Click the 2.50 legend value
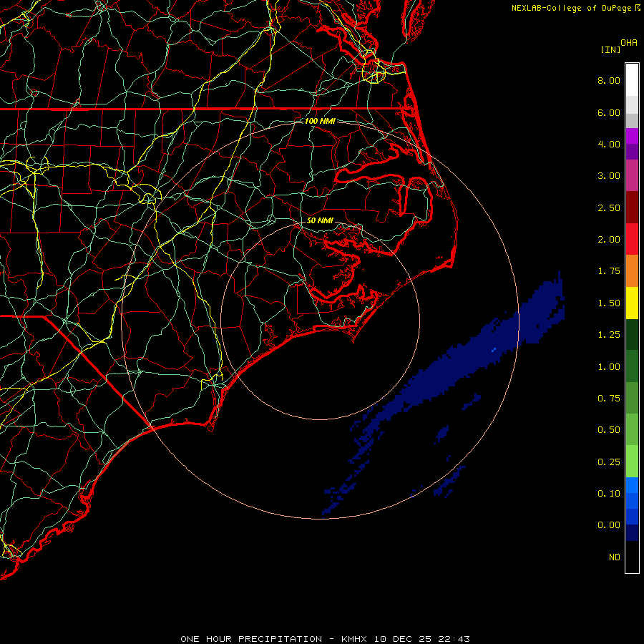 pyautogui.click(x=609, y=208)
